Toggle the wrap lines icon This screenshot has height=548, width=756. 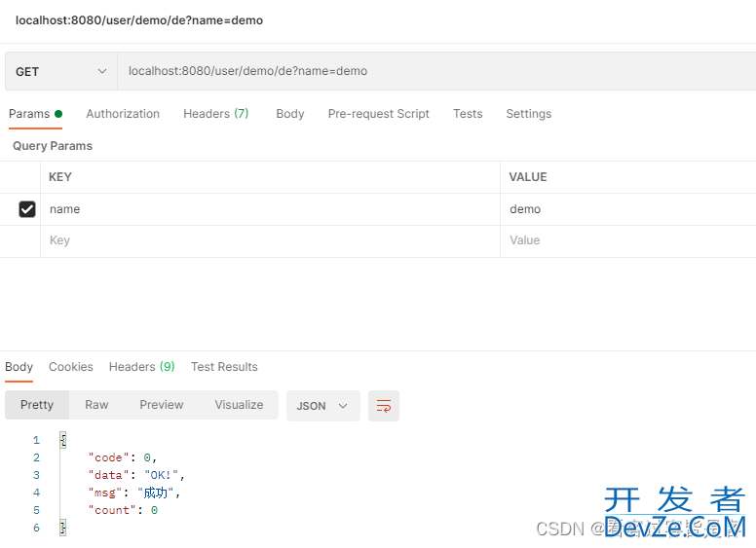click(384, 406)
